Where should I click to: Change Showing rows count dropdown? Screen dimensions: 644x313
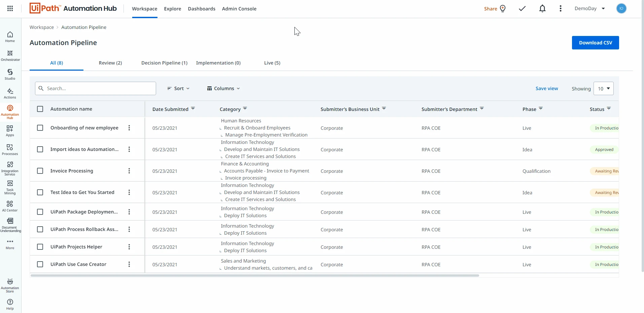click(604, 88)
